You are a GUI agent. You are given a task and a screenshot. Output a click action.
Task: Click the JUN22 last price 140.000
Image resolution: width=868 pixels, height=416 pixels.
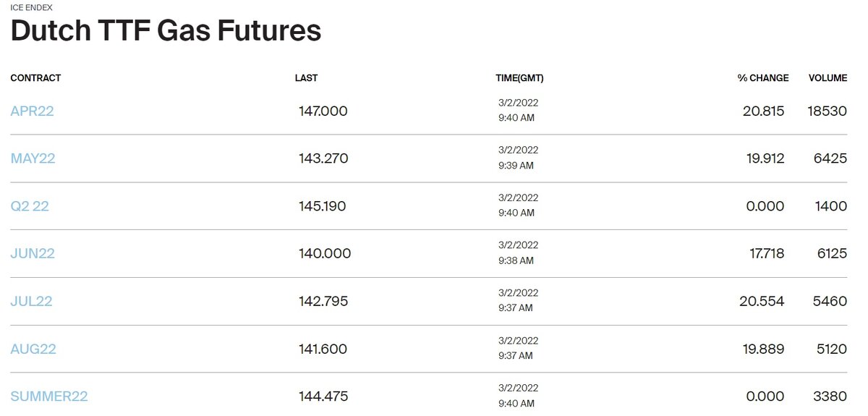click(325, 254)
